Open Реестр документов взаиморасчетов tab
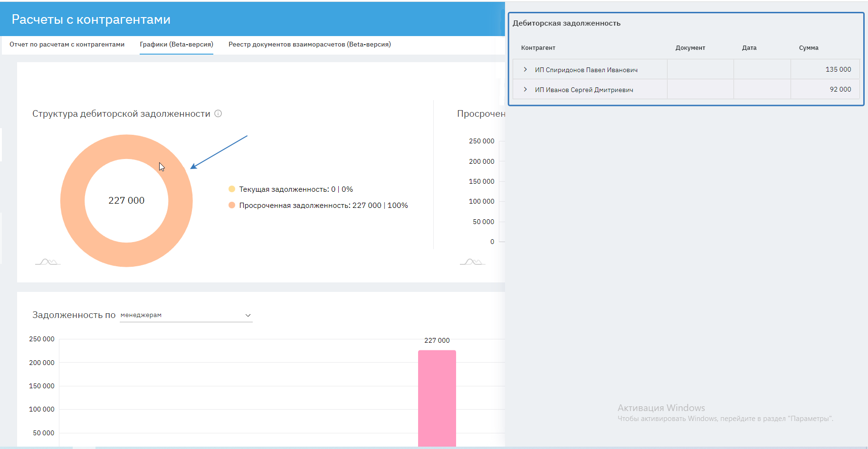 pyautogui.click(x=309, y=45)
